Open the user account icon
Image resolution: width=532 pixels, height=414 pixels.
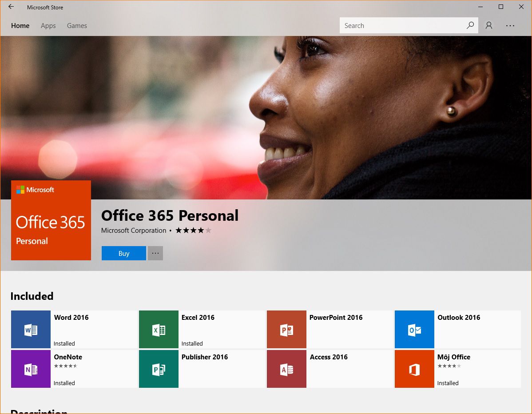coord(489,25)
